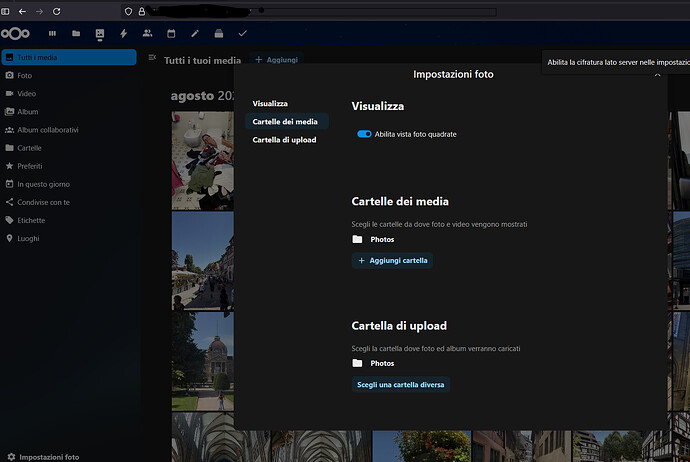The height and width of the screenshot is (462, 690).
Task: Disable the square photo view toggle
Action: point(364,134)
